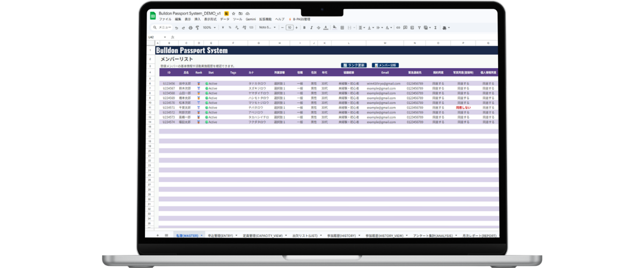This screenshot has height=268, width=644.
Task: Switch to 定員管理(CAPACITY_VIEW) sheet tab
Action: coord(262,235)
